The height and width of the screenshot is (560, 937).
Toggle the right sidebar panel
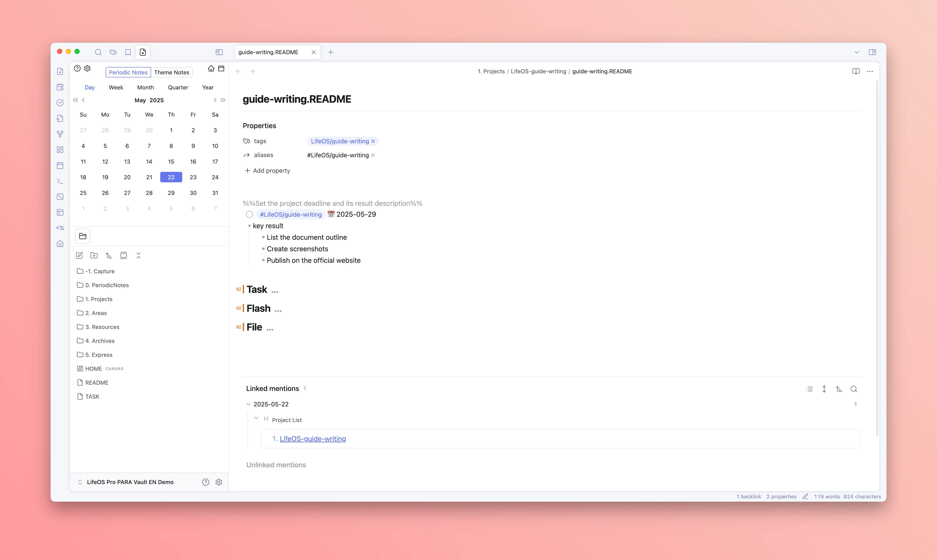(872, 52)
